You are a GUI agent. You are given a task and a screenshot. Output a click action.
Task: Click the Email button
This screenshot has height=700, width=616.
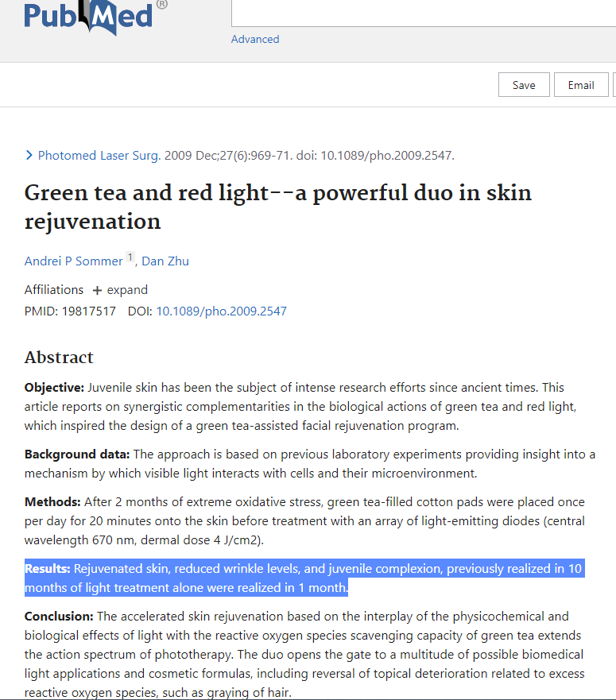point(581,85)
